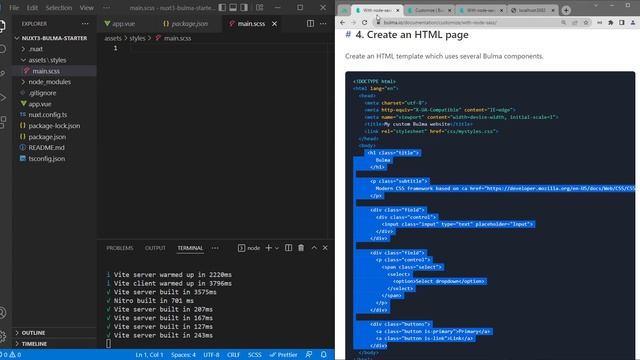This screenshot has height=360, width=640.
Task: Collapse the NUXT3-BULMA-STARTER root folder
Action: point(54,38)
